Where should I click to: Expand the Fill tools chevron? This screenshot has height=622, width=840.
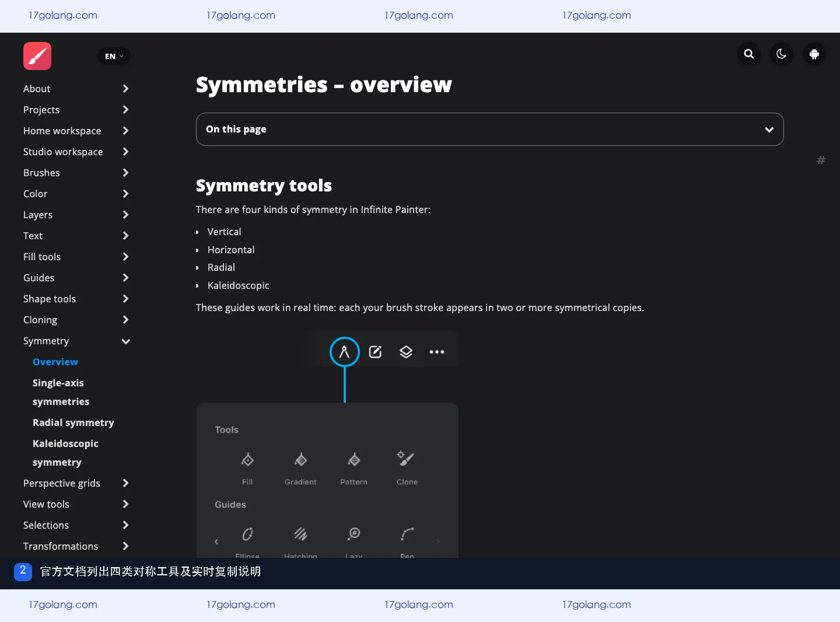tap(125, 257)
